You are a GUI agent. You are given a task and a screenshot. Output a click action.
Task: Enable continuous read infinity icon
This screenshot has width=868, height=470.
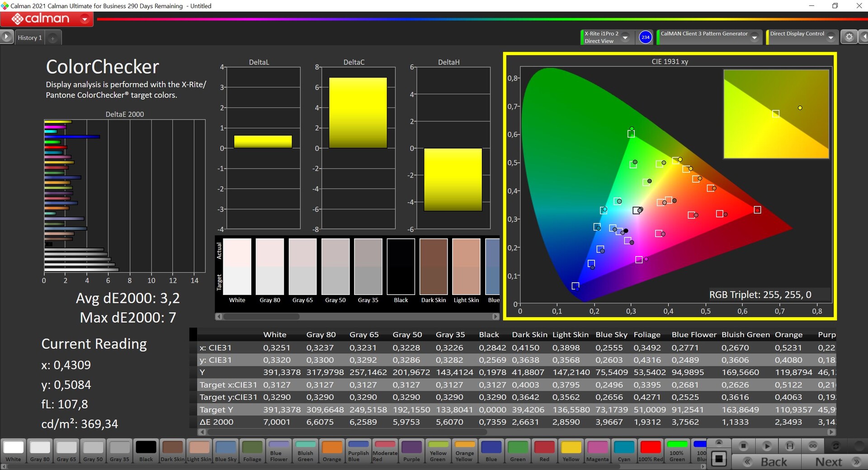tap(813, 446)
